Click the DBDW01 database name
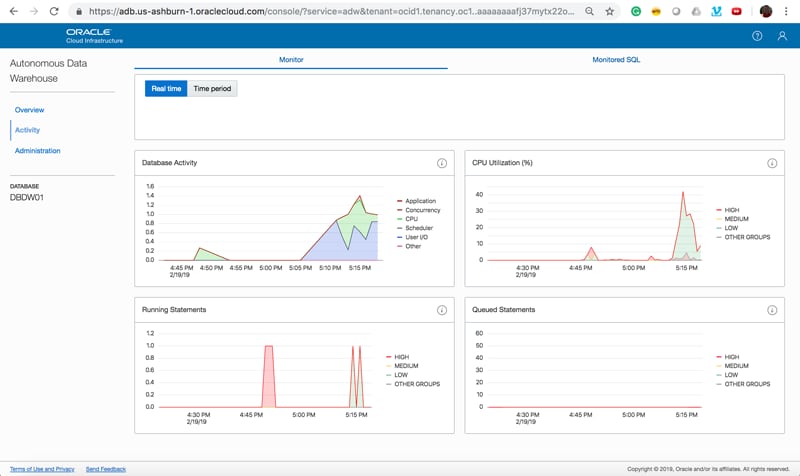800x476 pixels. pyautogui.click(x=27, y=197)
